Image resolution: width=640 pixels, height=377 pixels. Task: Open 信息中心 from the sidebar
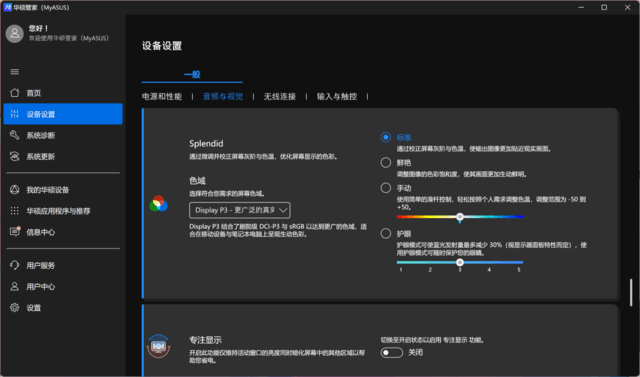tap(63, 232)
